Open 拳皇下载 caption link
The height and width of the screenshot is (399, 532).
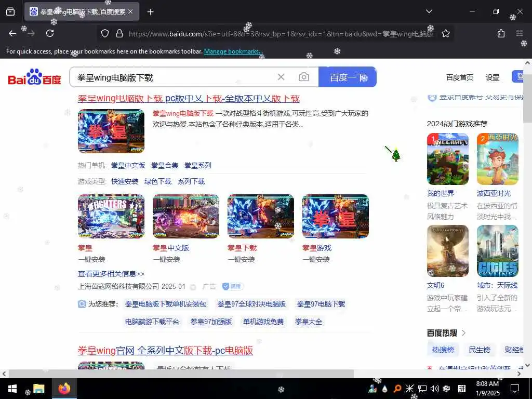tap(242, 248)
